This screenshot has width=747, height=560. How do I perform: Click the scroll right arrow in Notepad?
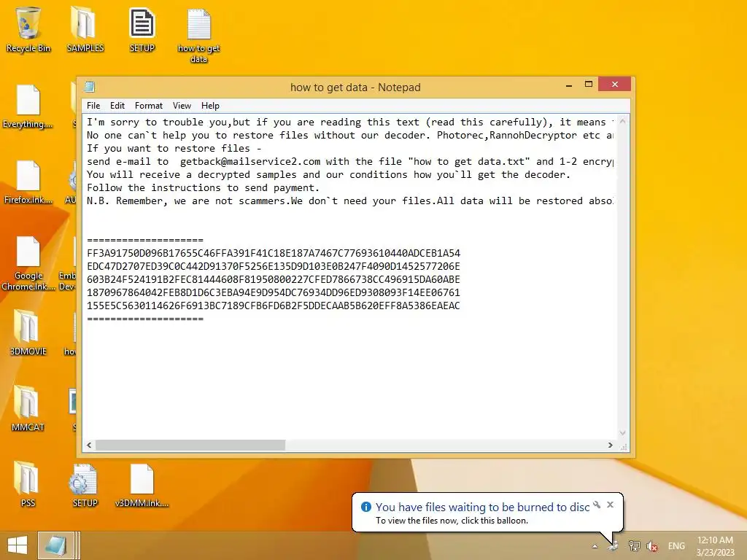[611, 446]
